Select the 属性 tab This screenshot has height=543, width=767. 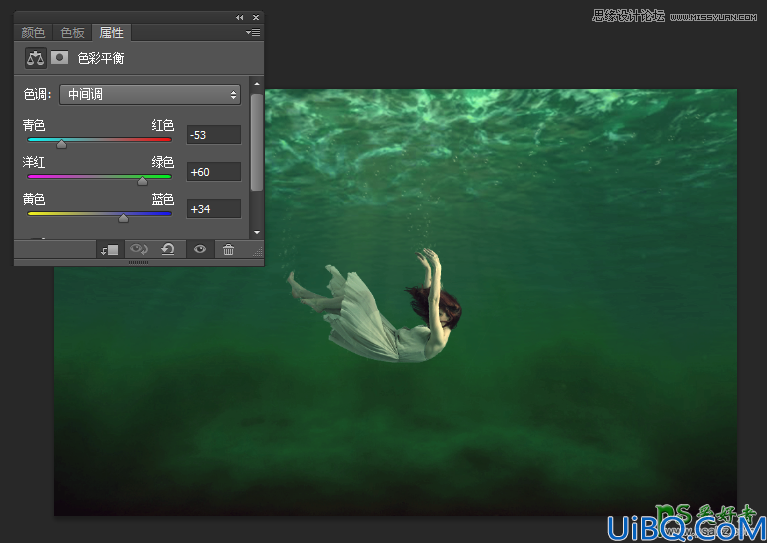tap(112, 33)
